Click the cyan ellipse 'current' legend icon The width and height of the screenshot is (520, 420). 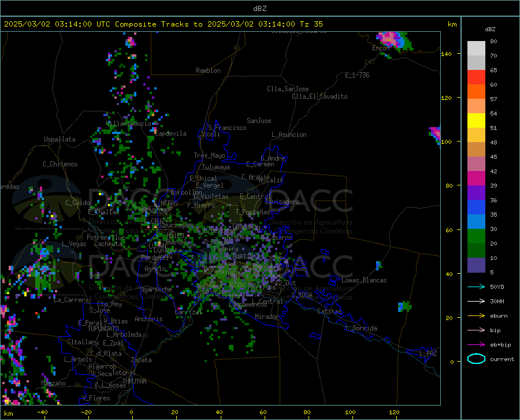pyautogui.click(x=476, y=359)
